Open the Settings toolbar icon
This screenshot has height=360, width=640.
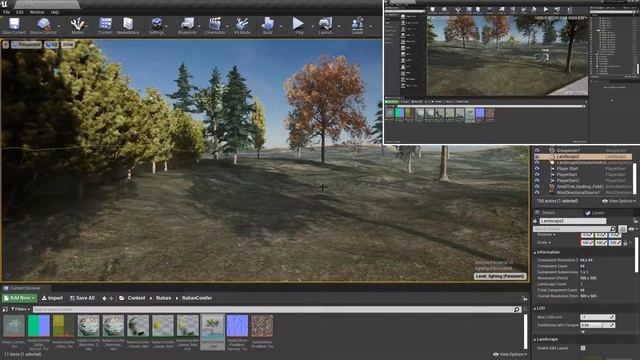[156, 24]
